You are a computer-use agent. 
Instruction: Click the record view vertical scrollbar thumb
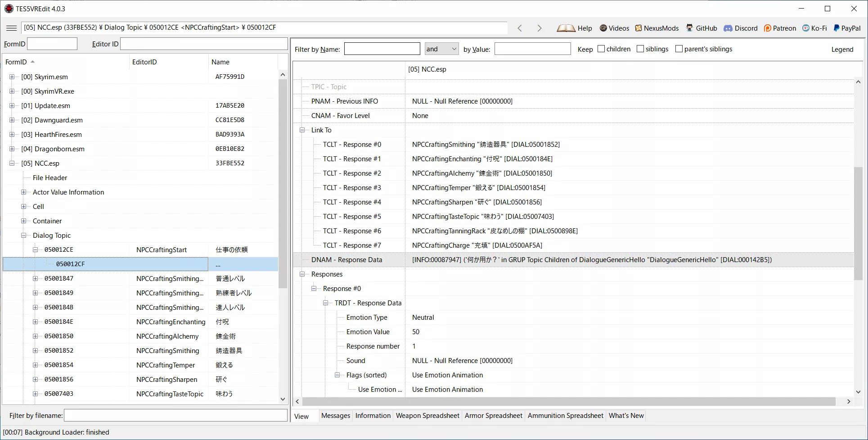pyautogui.click(x=858, y=224)
